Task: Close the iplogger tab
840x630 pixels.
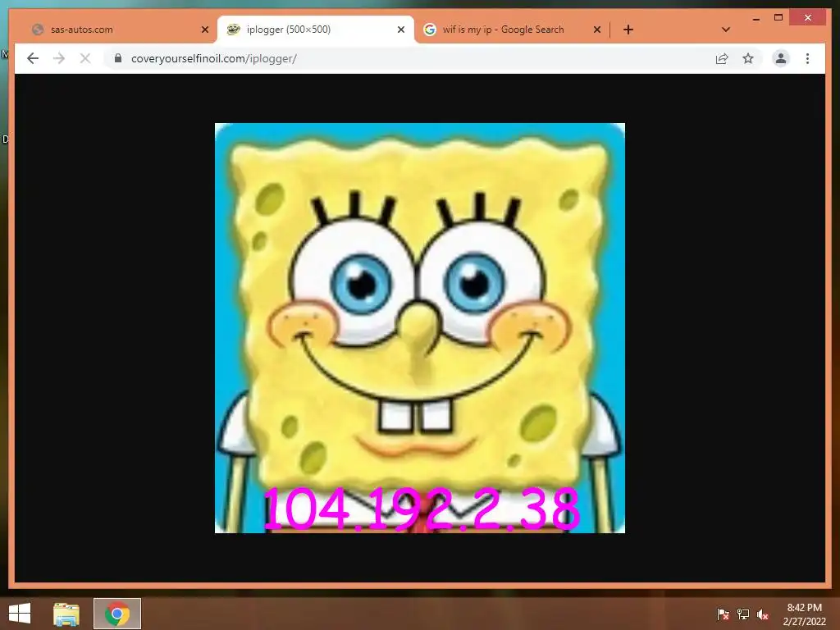Action: click(x=400, y=30)
